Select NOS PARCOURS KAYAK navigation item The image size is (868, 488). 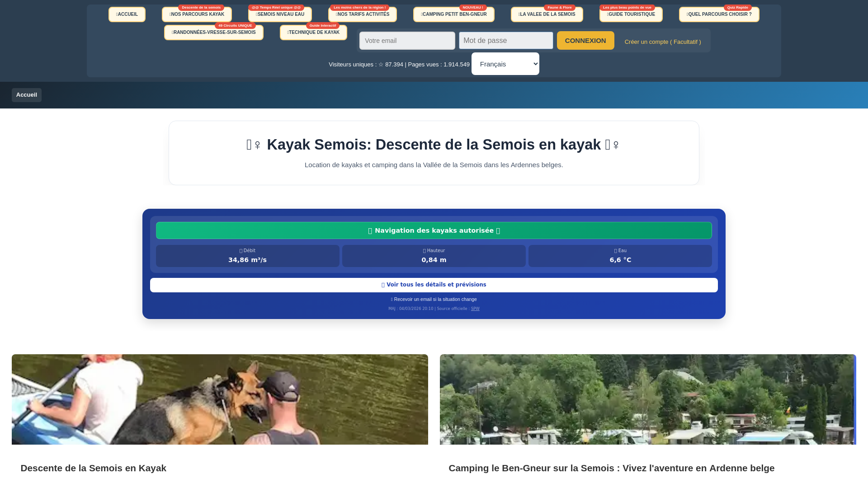[x=197, y=14]
